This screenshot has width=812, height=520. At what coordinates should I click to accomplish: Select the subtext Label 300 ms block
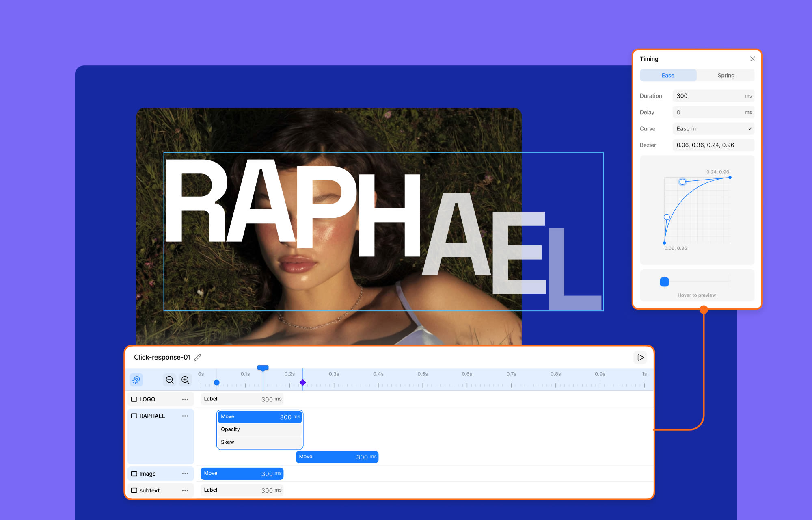(242, 490)
